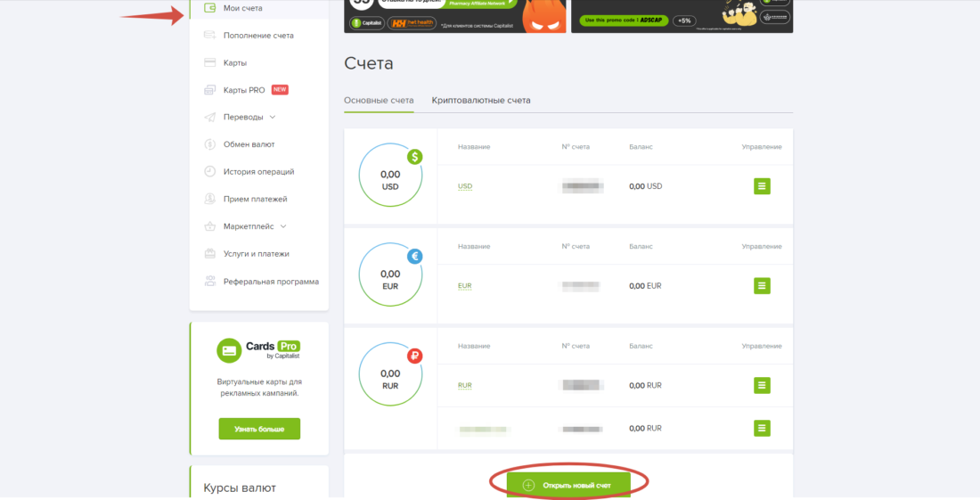Click the red ruble badge icon
The height and width of the screenshot is (500, 980).
[x=415, y=357]
